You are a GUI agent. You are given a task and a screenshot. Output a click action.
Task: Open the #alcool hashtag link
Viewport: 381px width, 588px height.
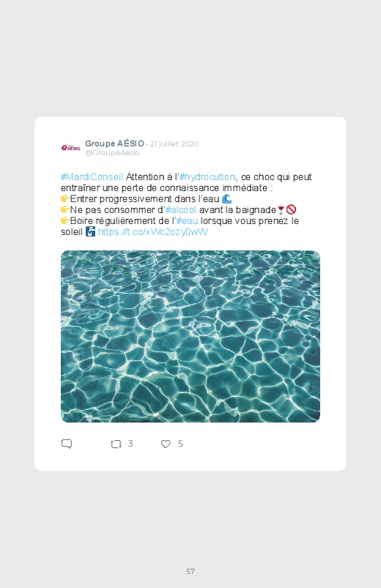[181, 209]
